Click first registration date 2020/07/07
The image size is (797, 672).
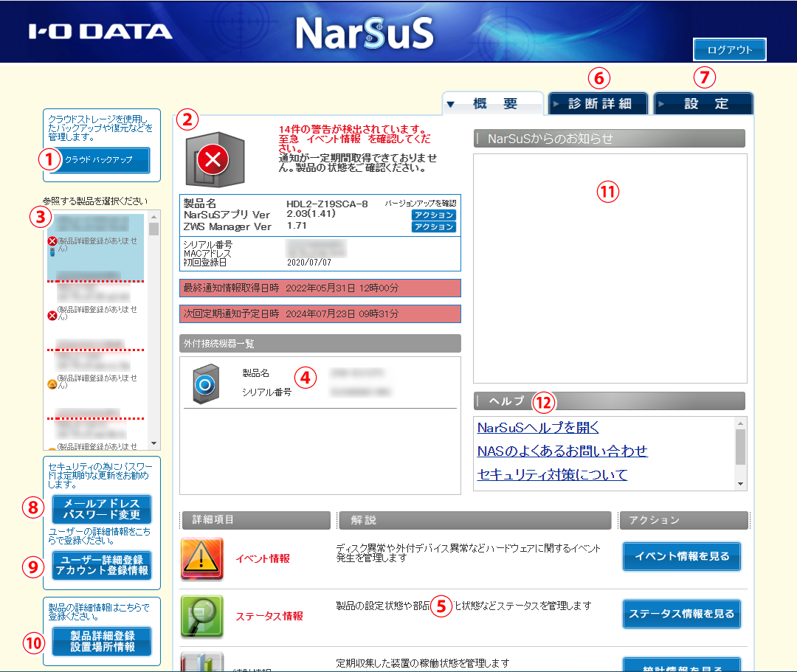tap(309, 263)
